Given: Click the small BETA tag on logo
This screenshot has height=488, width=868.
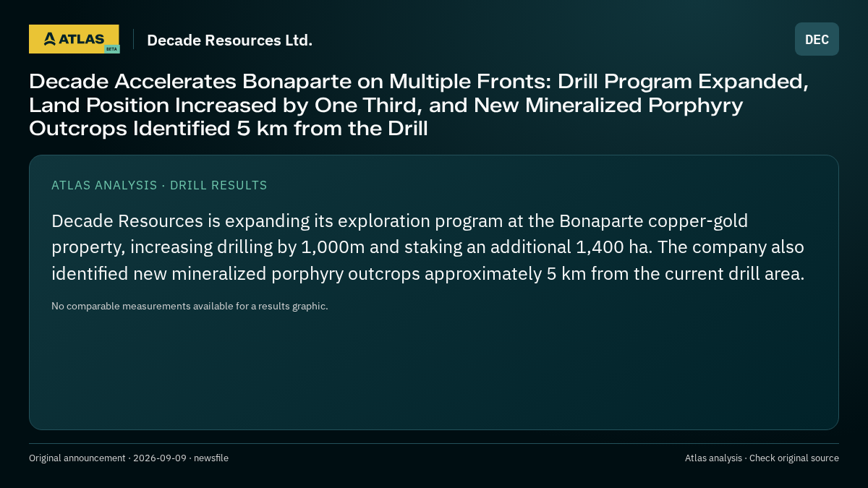Looking at the screenshot, I should point(111,48).
